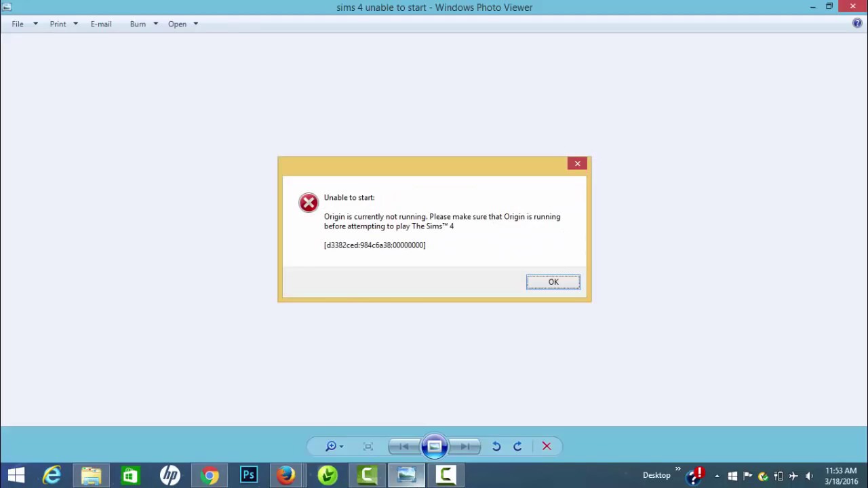Open Camtasia icon right of Photo Viewer
This screenshot has width=868, height=488.
[446, 476]
